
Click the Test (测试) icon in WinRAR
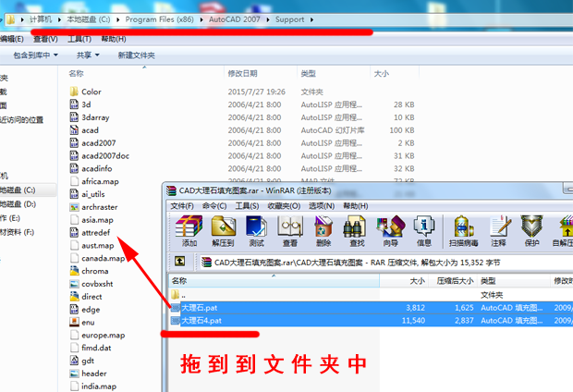(x=256, y=231)
